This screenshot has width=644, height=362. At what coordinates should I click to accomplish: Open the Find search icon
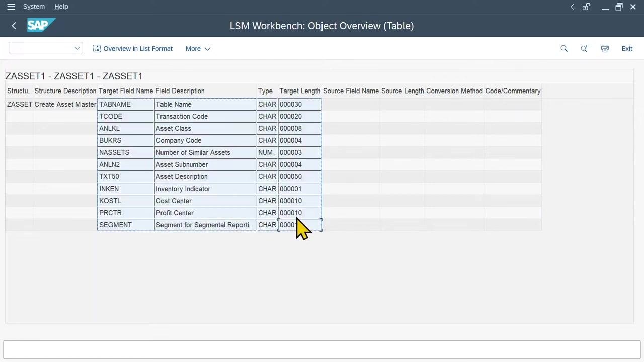click(564, 49)
